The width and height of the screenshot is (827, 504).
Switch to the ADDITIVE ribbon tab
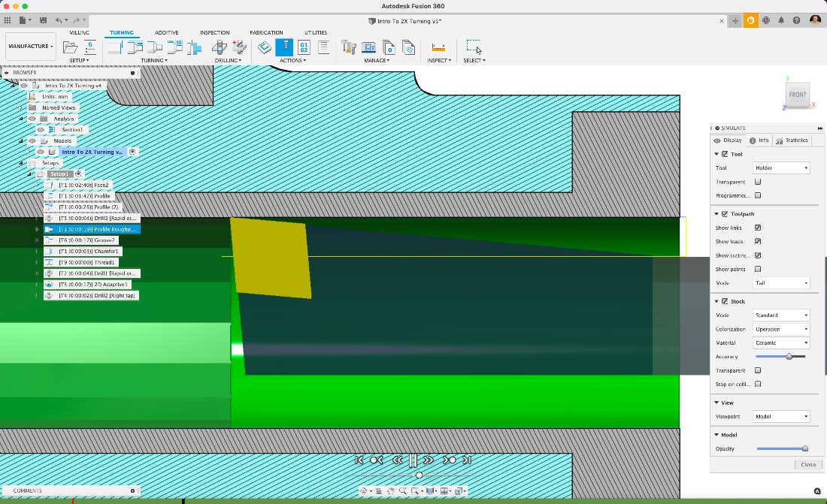167,33
